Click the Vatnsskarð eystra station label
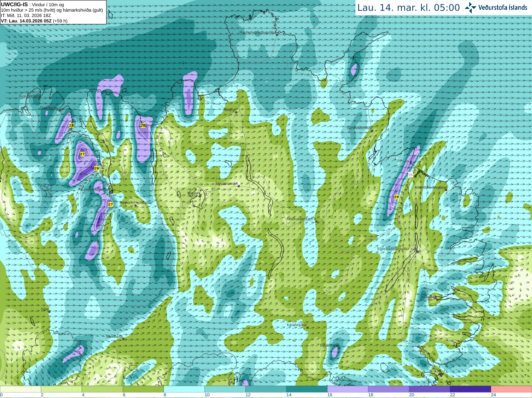This screenshot has width=532, height=398. 431,187
